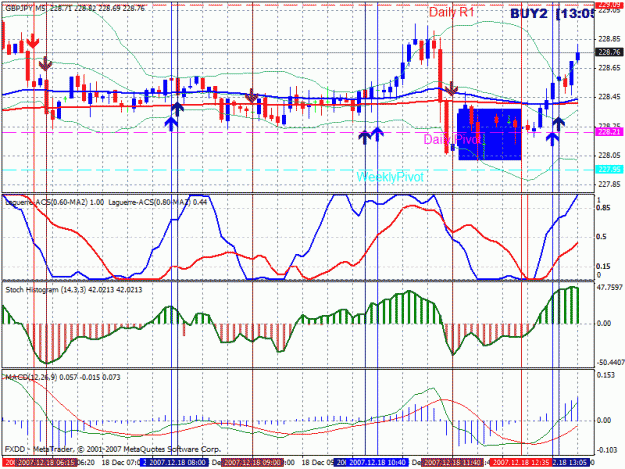This screenshot has width=625, height=469.
Task: Click the 0.15 Laguerre scale value
Action: (603, 266)
